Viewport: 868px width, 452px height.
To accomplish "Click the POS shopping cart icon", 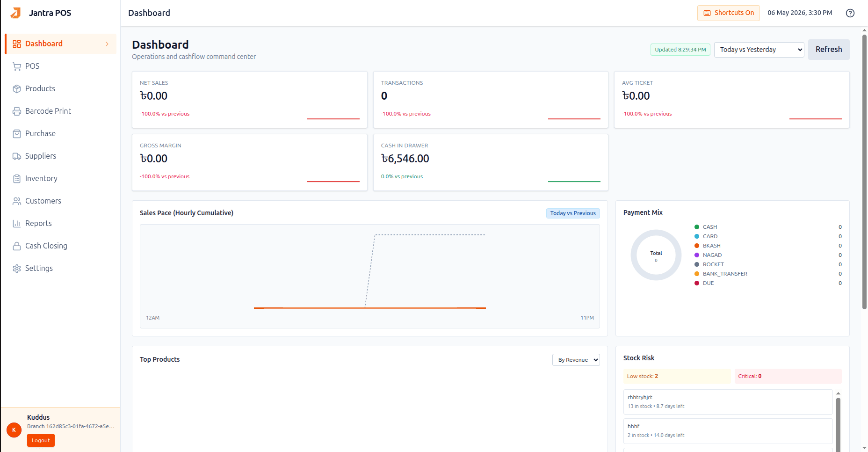I will (17, 66).
